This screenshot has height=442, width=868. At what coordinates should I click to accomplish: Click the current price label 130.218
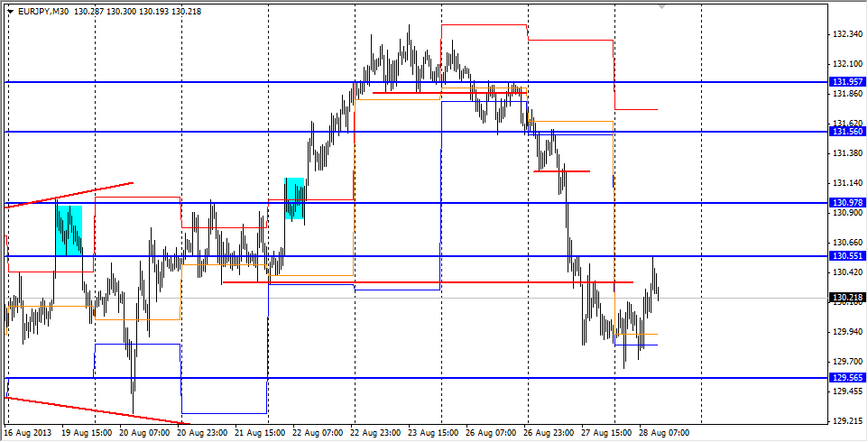pos(847,298)
